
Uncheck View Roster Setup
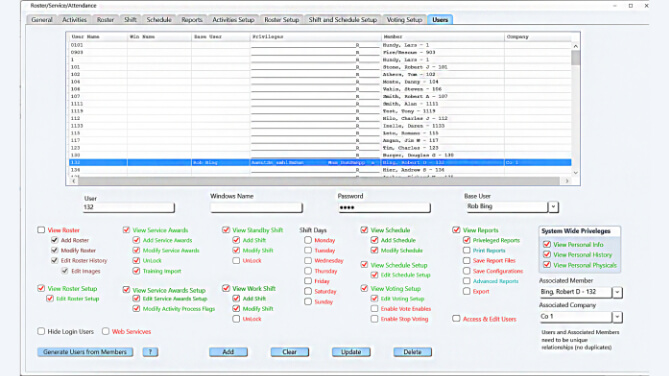tap(41, 289)
